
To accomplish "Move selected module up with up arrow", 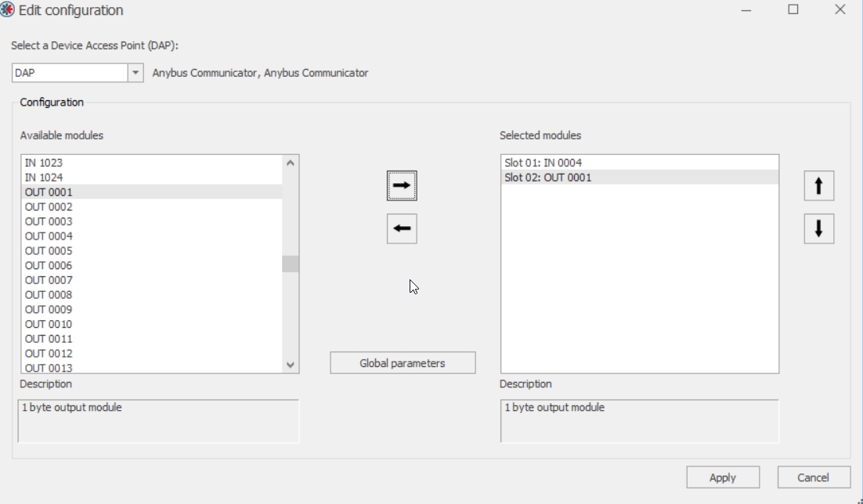I will click(x=818, y=186).
